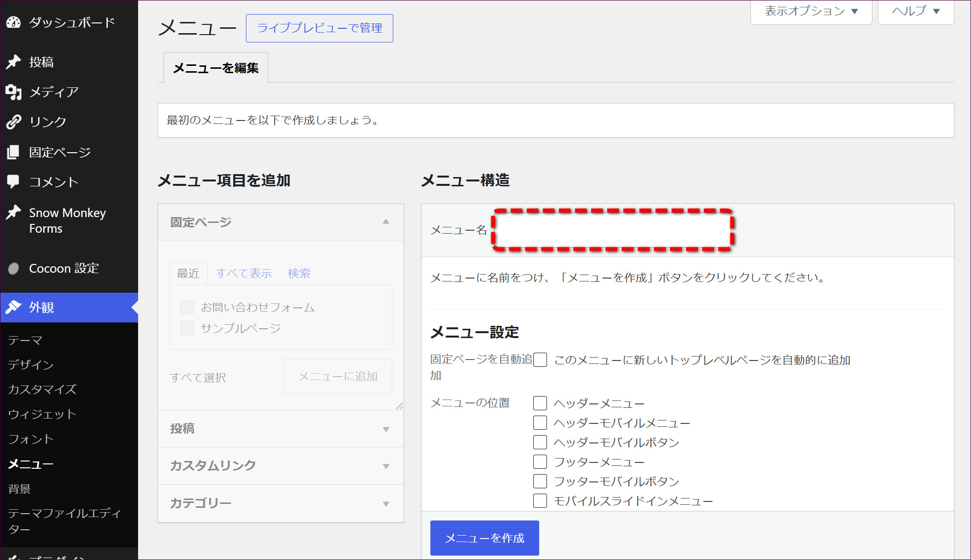Expand the カテゴリー accordion section
Viewport: 971px width, 560px height.
(x=281, y=503)
